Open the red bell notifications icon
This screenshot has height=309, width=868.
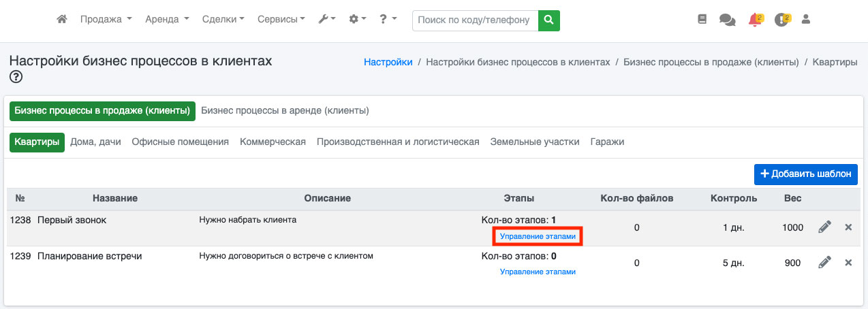click(x=755, y=20)
